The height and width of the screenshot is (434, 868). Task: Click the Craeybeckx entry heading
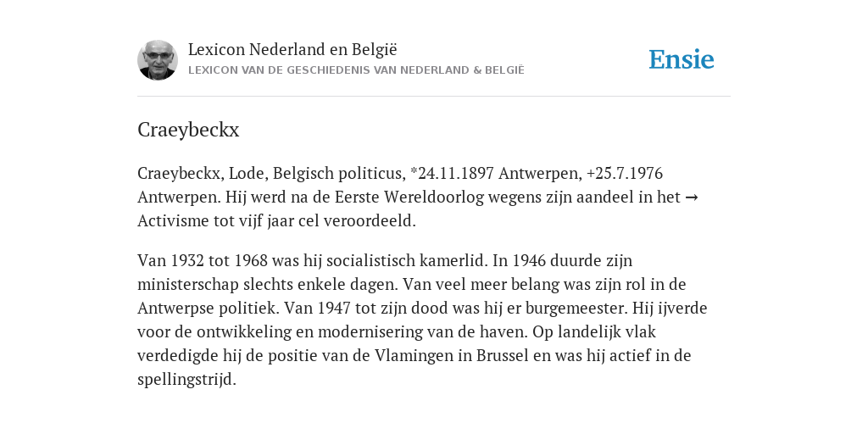(x=188, y=130)
